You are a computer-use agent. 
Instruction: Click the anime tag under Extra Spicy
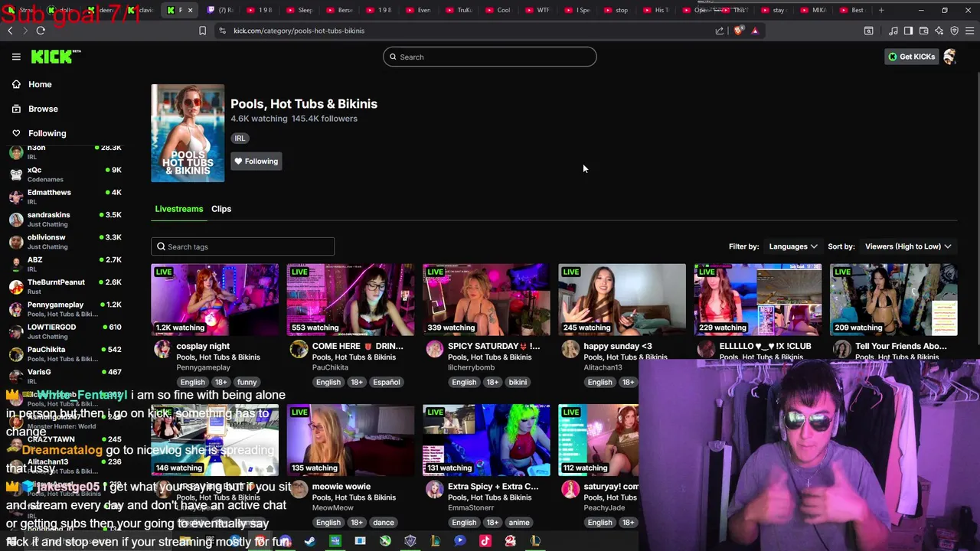[x=519, y=523]
